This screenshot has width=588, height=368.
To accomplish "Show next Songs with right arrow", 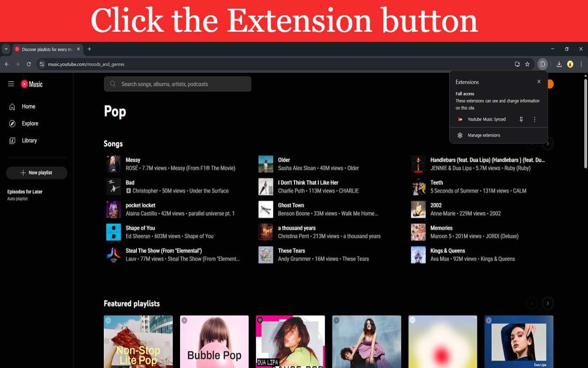I will coord(548,144).
